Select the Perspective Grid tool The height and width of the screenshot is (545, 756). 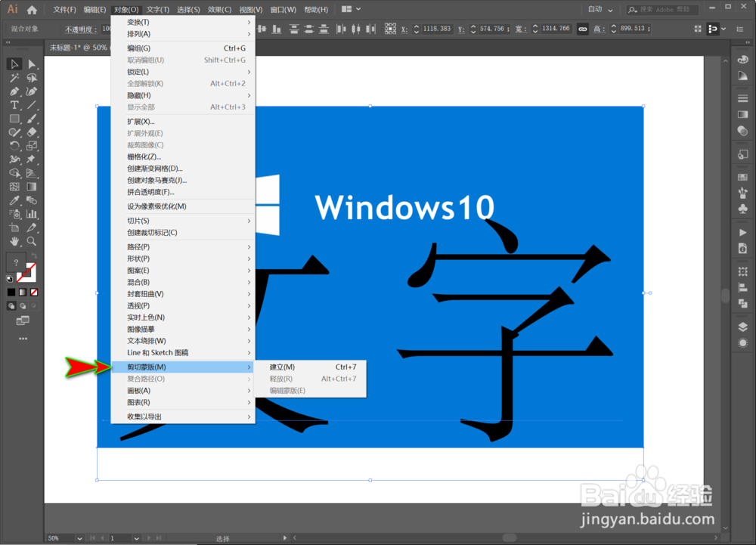tap(32, 173)
